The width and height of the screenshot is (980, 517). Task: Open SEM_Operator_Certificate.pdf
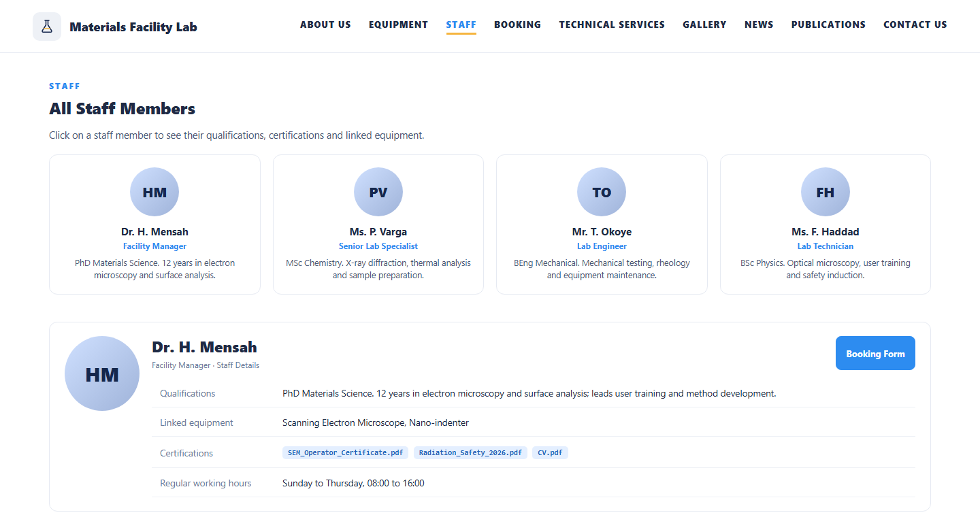pyautogui.click(x=345, y=452)
